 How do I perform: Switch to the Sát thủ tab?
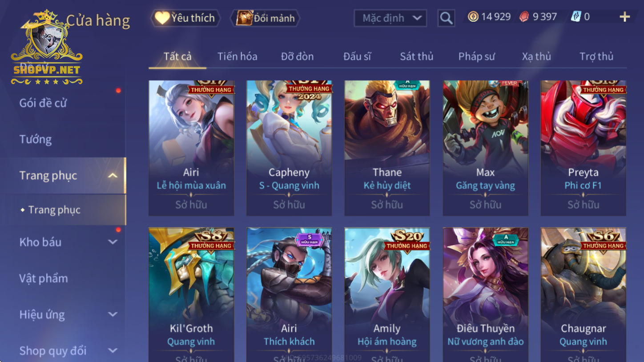click(416, 56)
